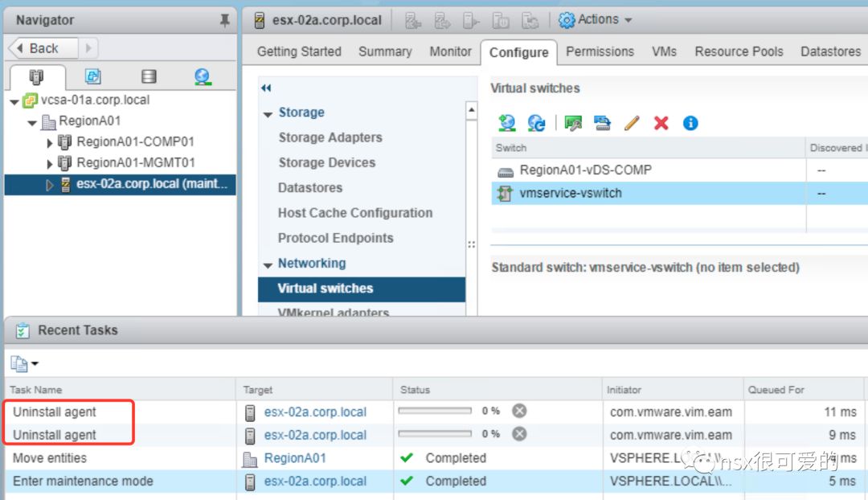Click Refresh network icon
868x500 pixels.
[x=536, y=123]
